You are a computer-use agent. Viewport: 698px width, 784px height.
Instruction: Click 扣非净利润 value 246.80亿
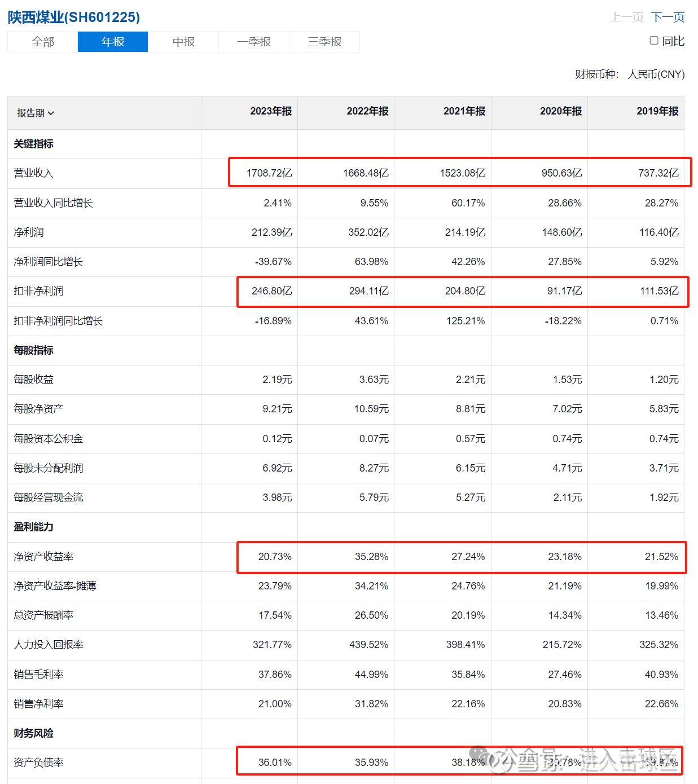tap(272, 291)
